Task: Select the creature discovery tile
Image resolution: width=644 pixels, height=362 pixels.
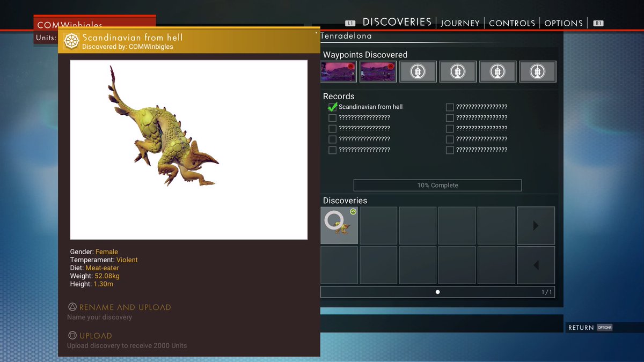Action: click(x=339, y=225)
